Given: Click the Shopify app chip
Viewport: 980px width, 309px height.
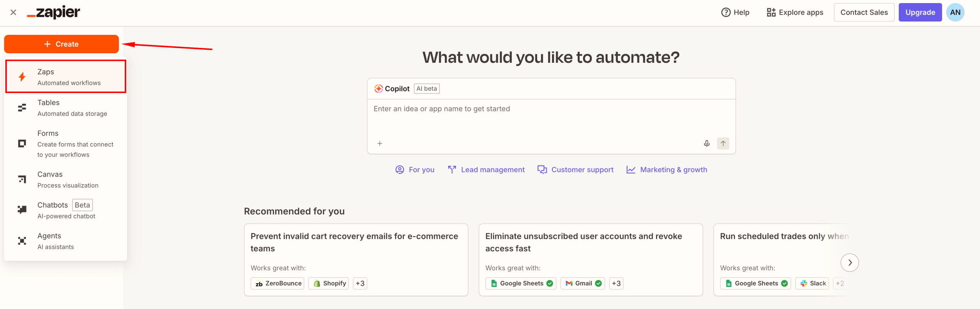Looking at the screenshot, I should click(328, 283).
